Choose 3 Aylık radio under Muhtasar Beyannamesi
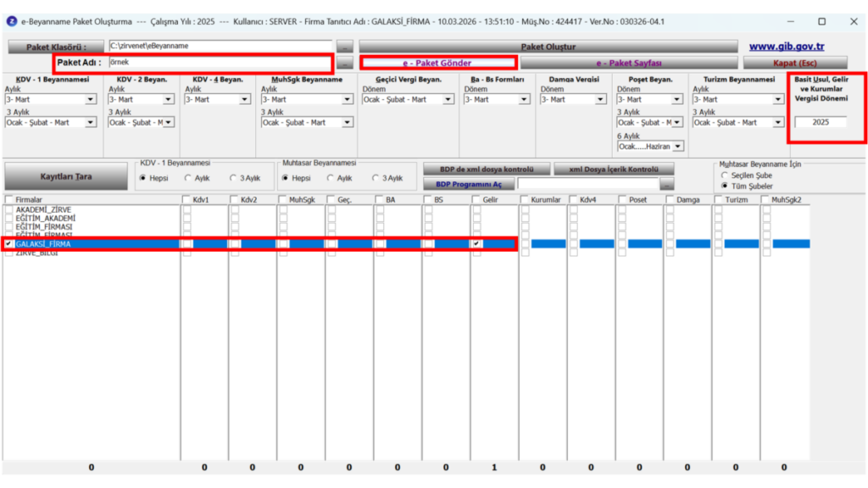The image size is (868, 488). coord(376,178)
